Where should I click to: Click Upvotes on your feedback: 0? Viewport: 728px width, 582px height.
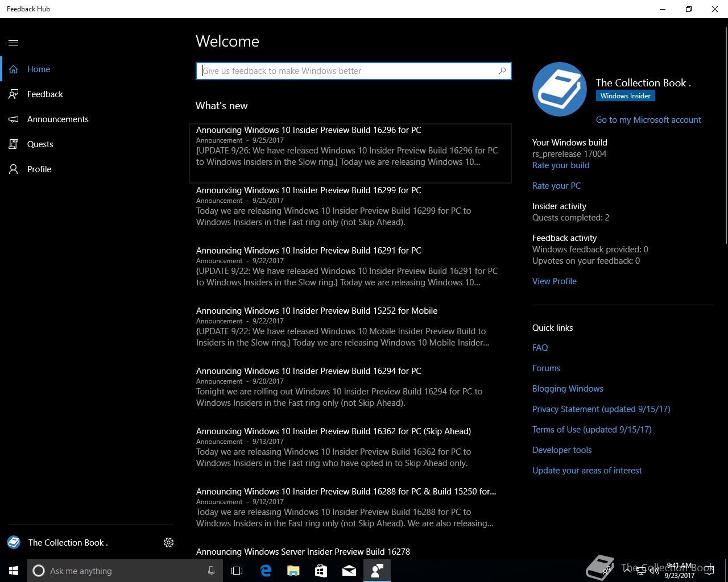586,261
